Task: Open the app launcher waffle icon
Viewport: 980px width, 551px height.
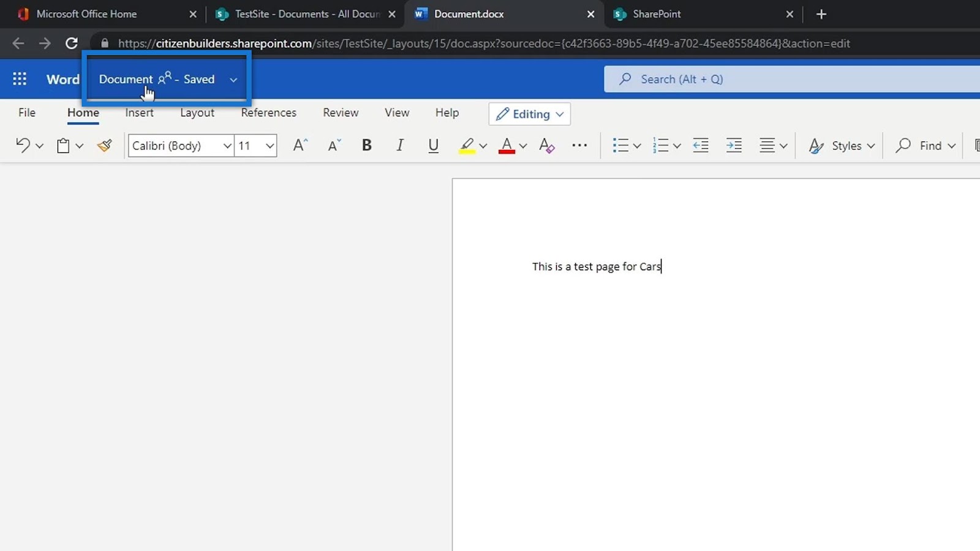Action: [x=20, y=79]
